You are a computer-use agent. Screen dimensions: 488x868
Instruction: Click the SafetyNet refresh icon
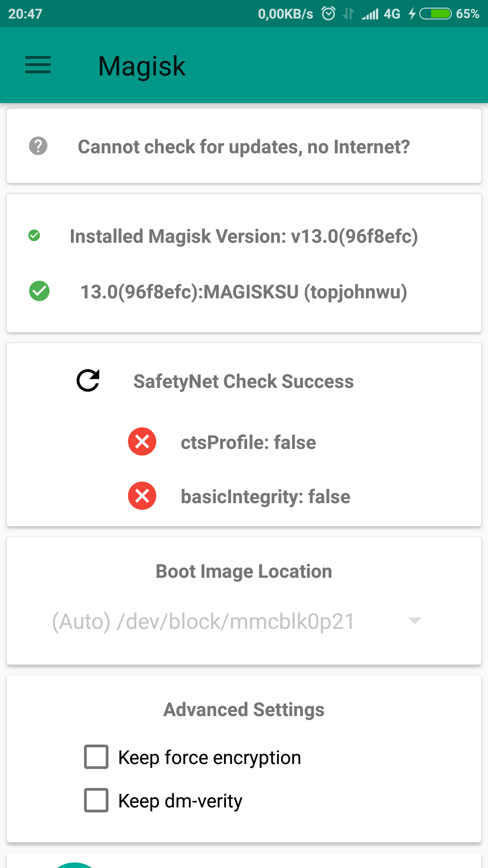click(x=88, y=381)
